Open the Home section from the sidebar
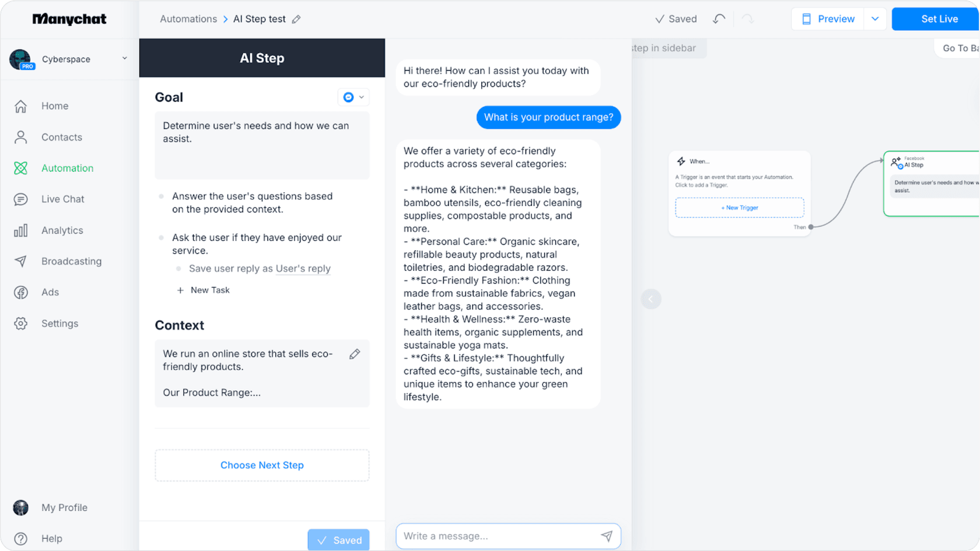Screen dimensions: 980x551 [20, 106]
